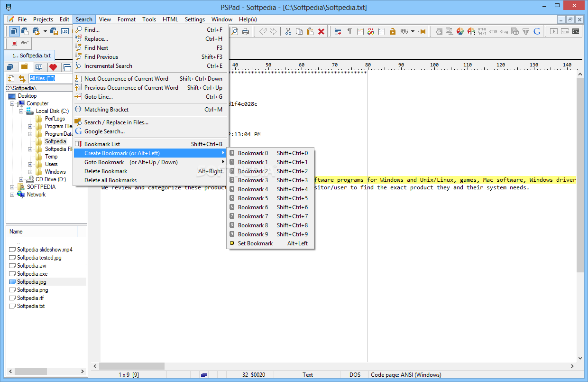Select Softpedia slideshow.mp4 in file list
This screenshot has height=382, width=588.
point(45,250)
